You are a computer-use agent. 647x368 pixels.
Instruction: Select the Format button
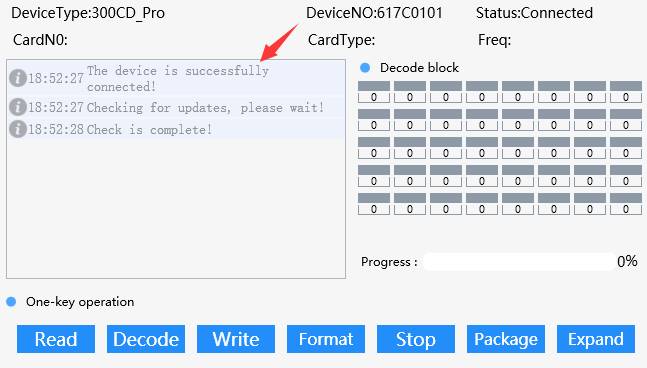(326, 339)
